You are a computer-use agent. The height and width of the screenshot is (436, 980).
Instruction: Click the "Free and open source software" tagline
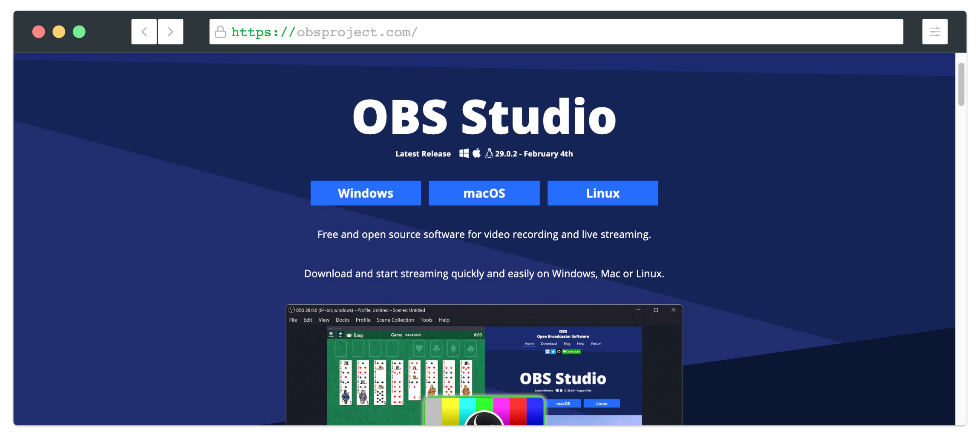click(484, 234)
